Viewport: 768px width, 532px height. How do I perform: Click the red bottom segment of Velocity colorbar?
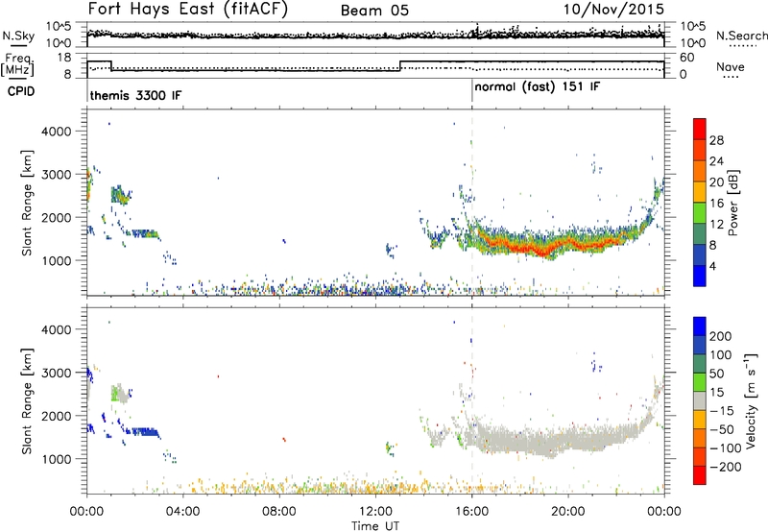point(700,475)
